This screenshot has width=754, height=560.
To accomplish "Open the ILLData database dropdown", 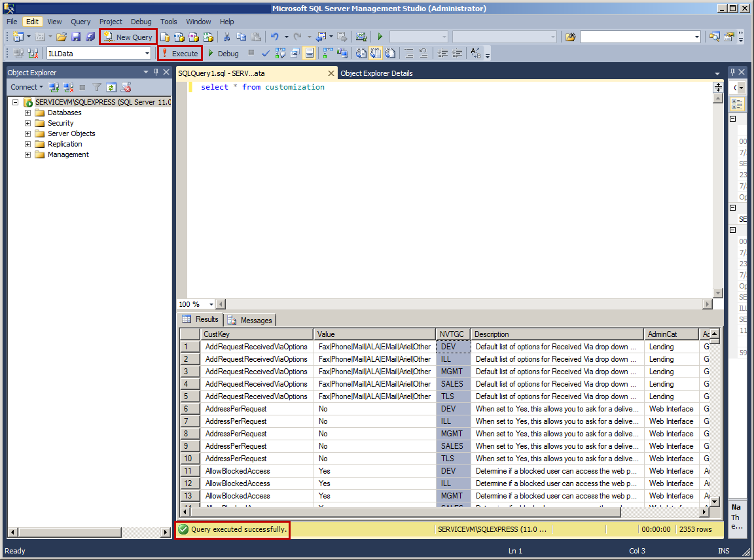I will point(147,53).
